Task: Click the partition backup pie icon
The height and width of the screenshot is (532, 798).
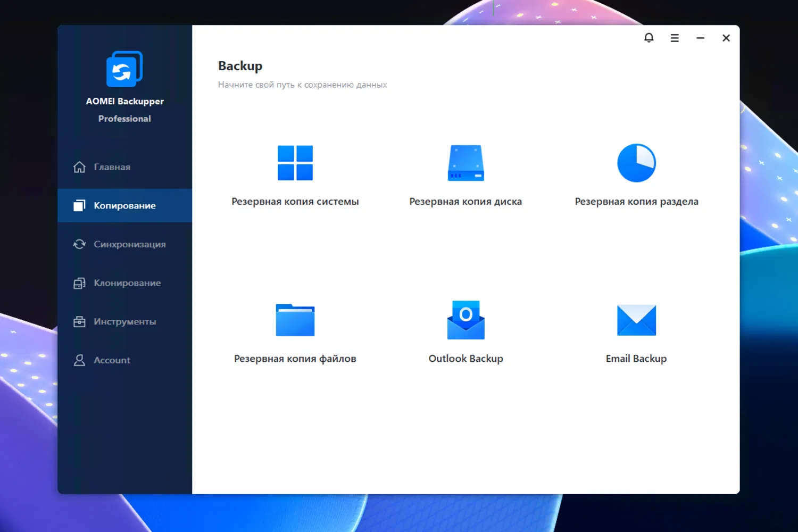Action: click(x=636, y=163)
